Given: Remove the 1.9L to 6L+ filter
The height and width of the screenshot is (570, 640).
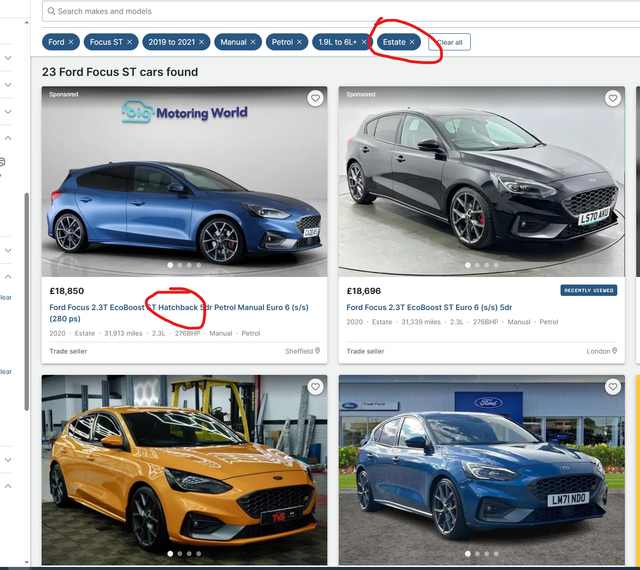Looking at the screenshot, I should pos(364,42).
